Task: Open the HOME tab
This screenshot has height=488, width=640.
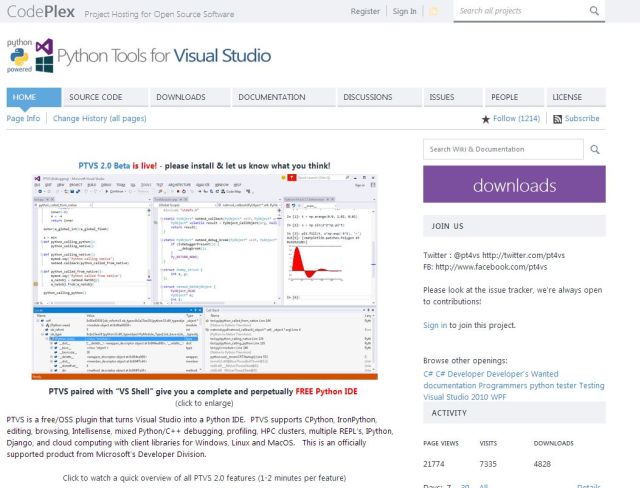Action: 34,97
